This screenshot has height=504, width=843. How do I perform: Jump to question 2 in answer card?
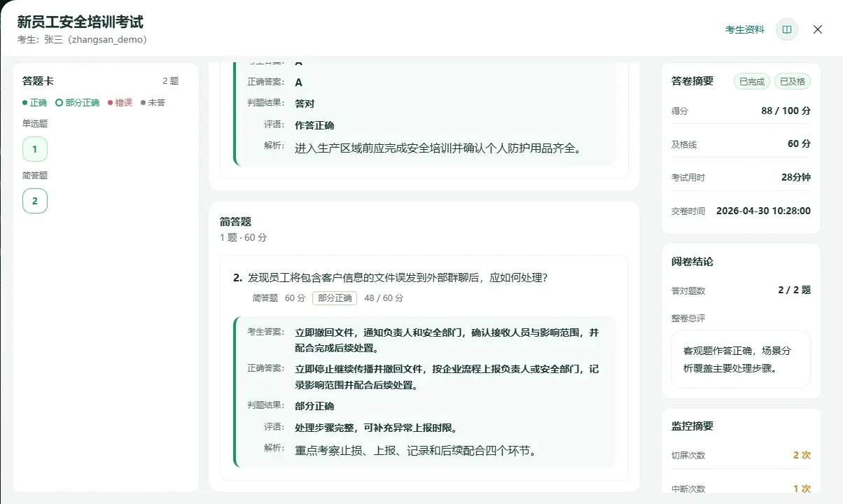pyautogui.click(x=35, y=201)
